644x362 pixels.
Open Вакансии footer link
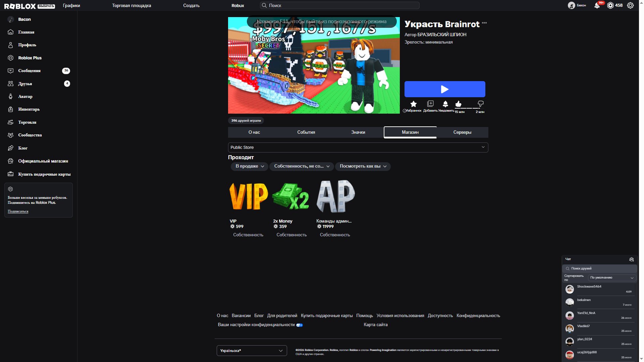point(241,316)
